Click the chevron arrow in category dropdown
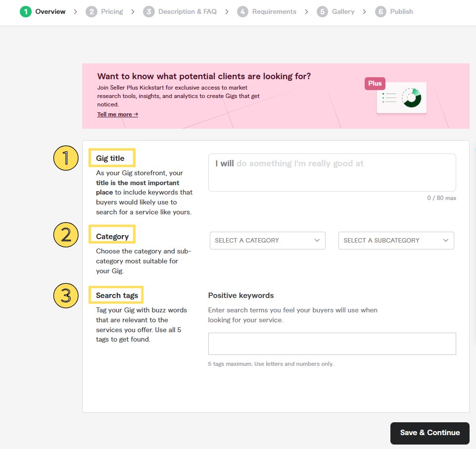 (x=317, y=241)
